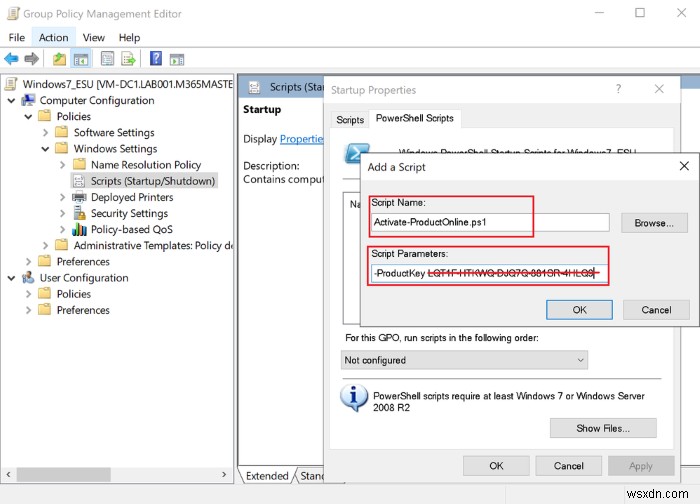Expand the Name Resolution Policy node
Screen dimensions: 700x504
62,165
